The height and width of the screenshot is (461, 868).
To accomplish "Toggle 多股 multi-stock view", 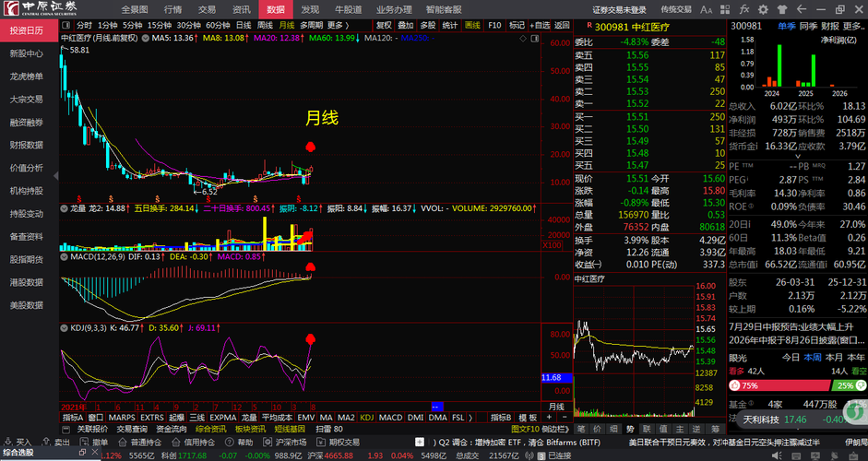I will coord(427,26).
